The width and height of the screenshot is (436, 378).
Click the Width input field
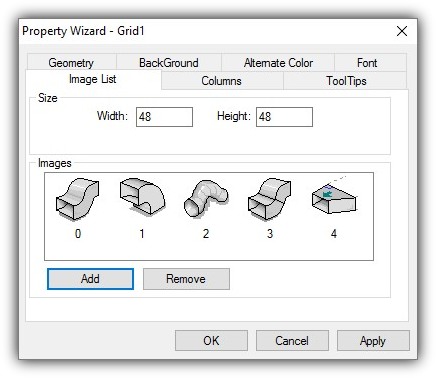[164, 117]
